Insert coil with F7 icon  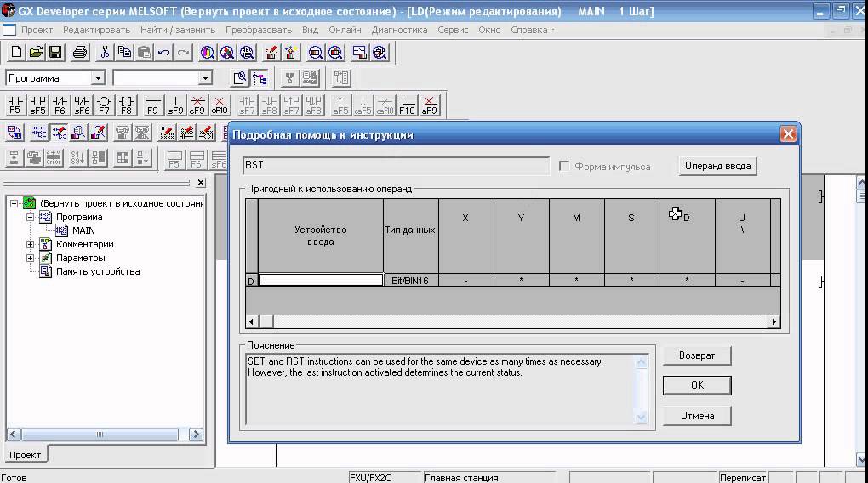pyautogui.click(x=104, y=105)
